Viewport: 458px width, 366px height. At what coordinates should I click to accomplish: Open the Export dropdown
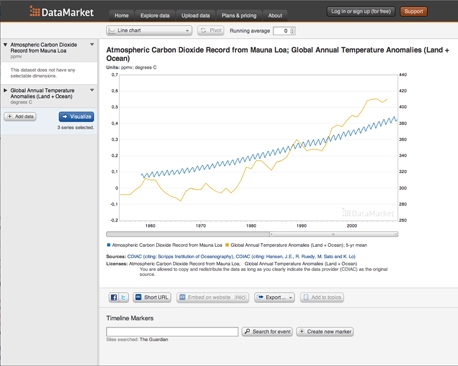point(274,297)
